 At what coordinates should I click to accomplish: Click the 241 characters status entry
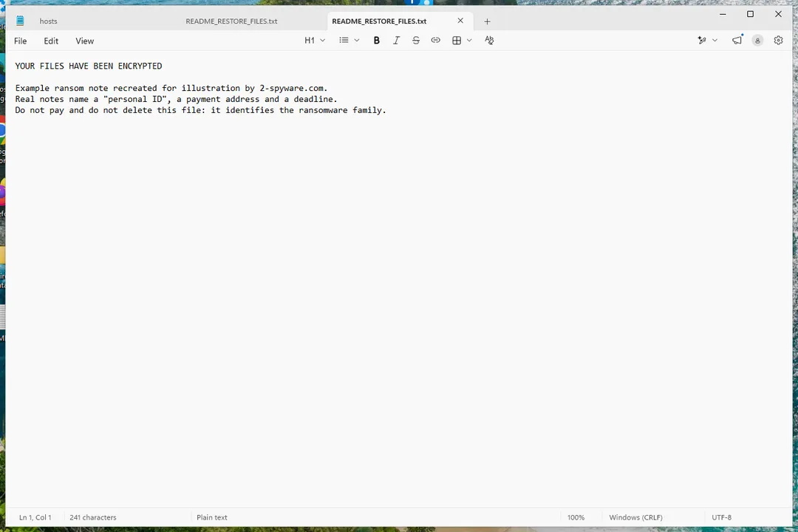[93, 517]
